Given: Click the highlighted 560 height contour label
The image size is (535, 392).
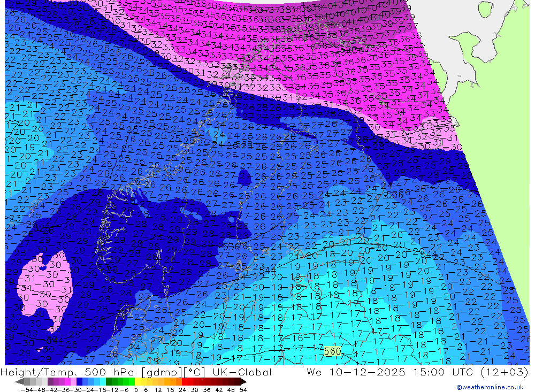Looking at the screenshot, I should coord(332,351).
